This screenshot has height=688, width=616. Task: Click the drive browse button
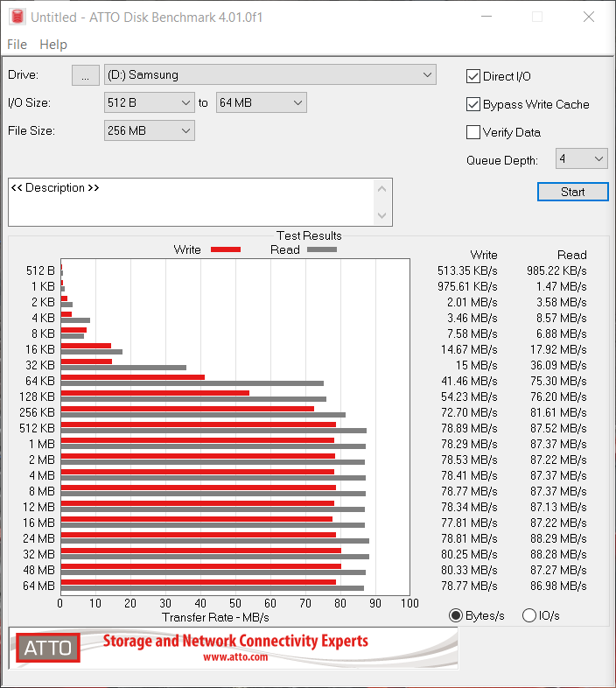86,75
